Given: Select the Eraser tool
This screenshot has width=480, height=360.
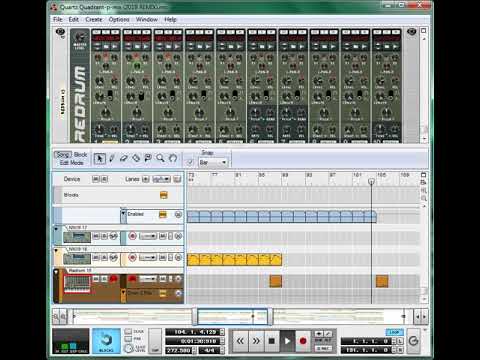Looking at the screenshot, I should click(124, 158).
